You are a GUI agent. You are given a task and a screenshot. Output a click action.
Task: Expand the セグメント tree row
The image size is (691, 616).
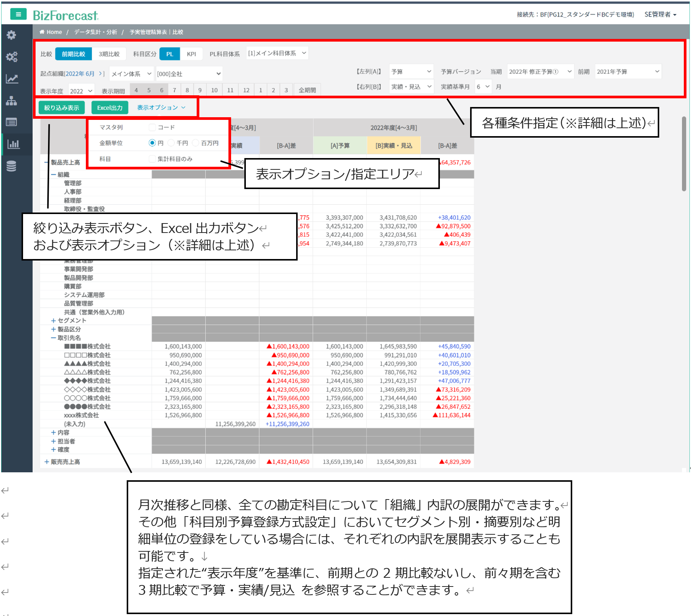53,321
